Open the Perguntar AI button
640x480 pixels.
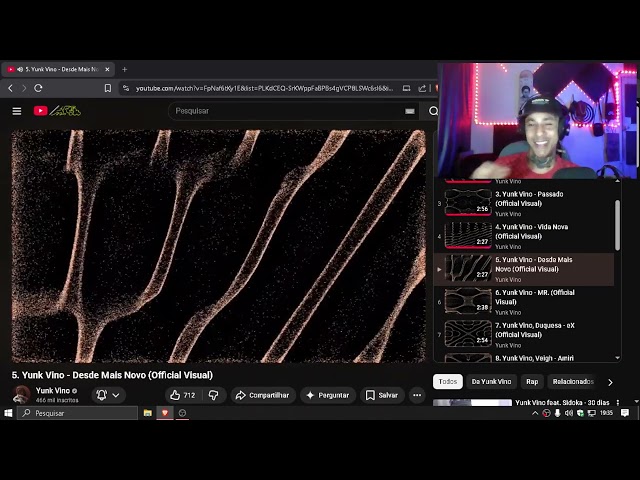328,395
